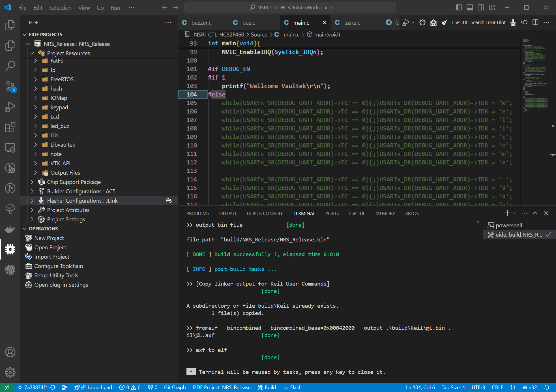Expand the Libvaultek folder
Image resolution: width=556 pixels, height=392 pixels.
35,145
